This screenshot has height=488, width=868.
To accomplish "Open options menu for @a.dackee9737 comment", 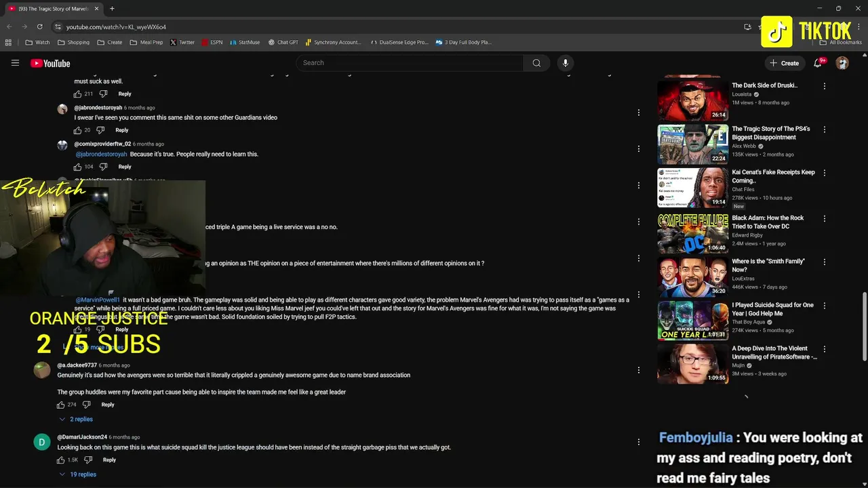I will point(638,370).
